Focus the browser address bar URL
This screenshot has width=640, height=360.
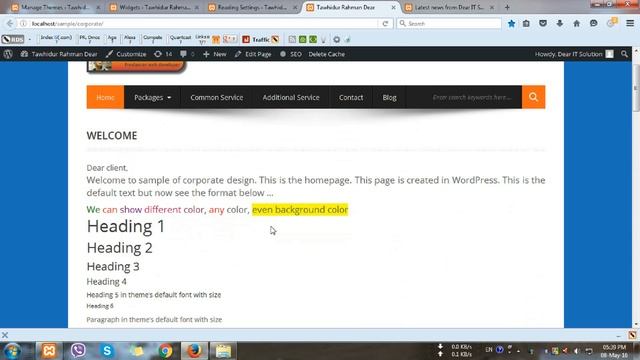pyautogui.click(x=204, y=24)
